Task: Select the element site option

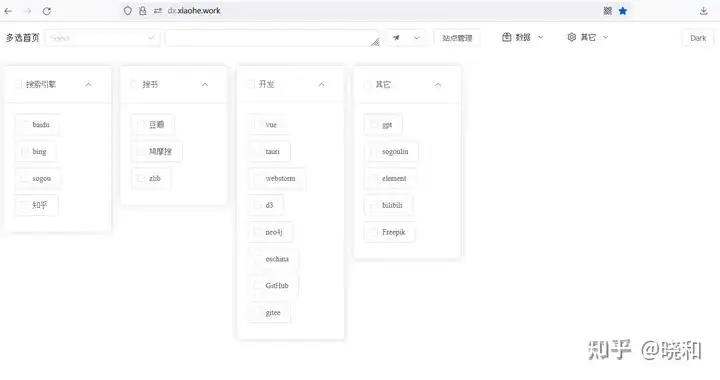Action: pyautogui.click(x=390, y=179)
